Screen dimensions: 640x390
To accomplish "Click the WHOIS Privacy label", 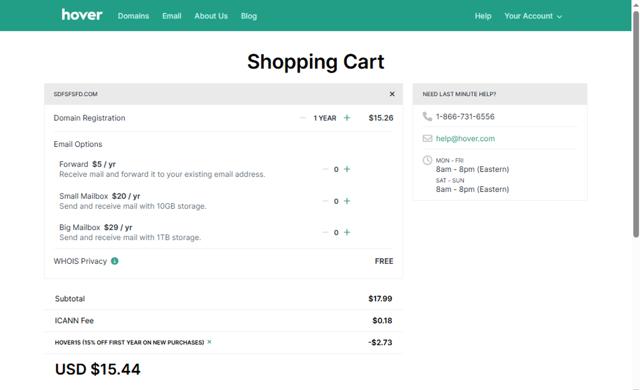I will [x=80, y=261].
